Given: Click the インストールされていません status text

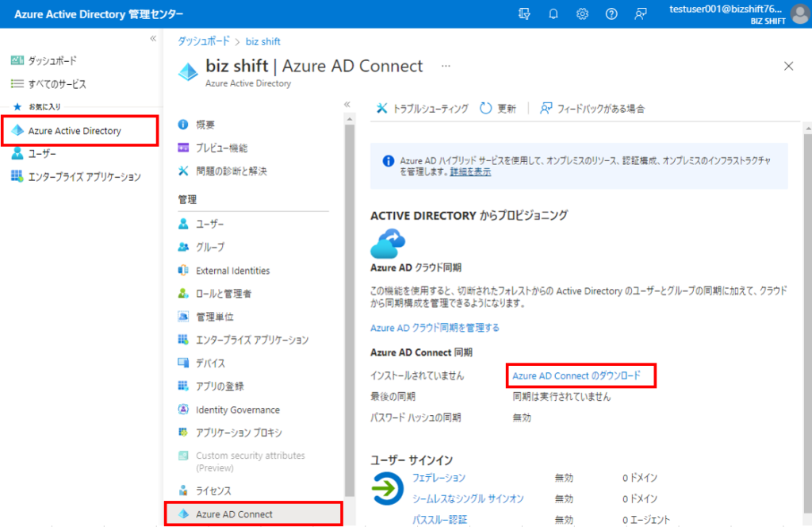Looking at the screenshot, I should click(417, 375).
